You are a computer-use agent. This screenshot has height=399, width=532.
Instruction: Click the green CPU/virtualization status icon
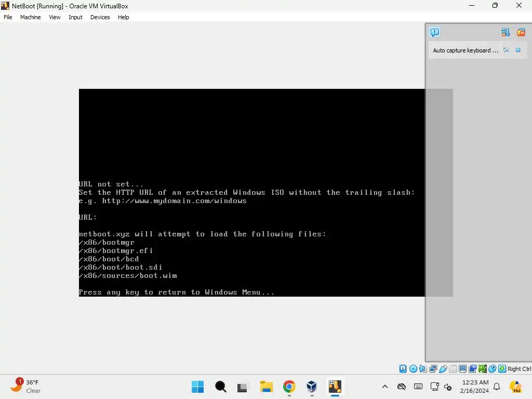(483, 369)
